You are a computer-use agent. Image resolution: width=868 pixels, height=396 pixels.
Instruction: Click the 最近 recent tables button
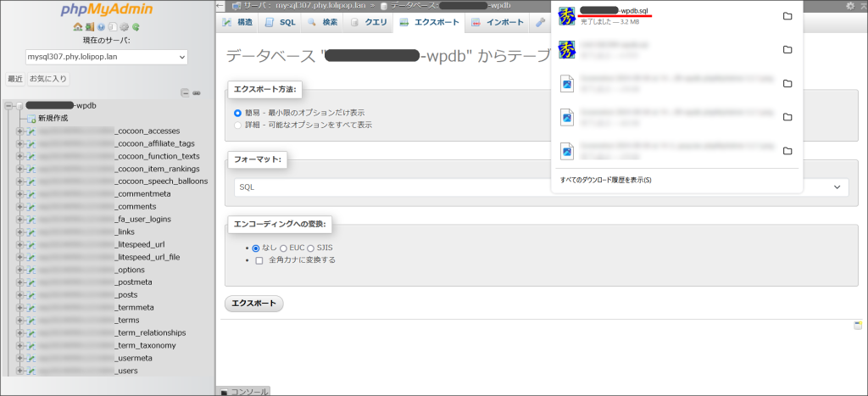(15, 79)
